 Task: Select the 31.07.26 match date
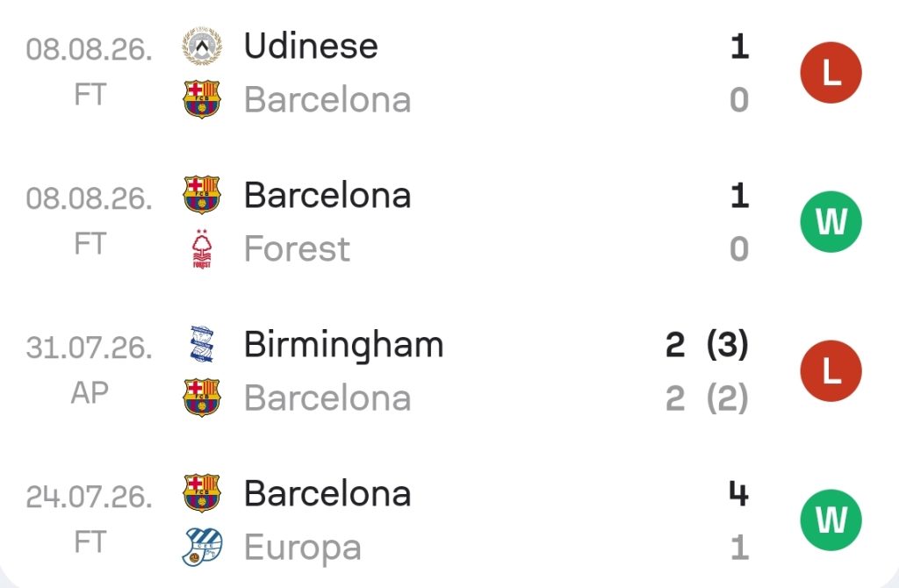90,348
